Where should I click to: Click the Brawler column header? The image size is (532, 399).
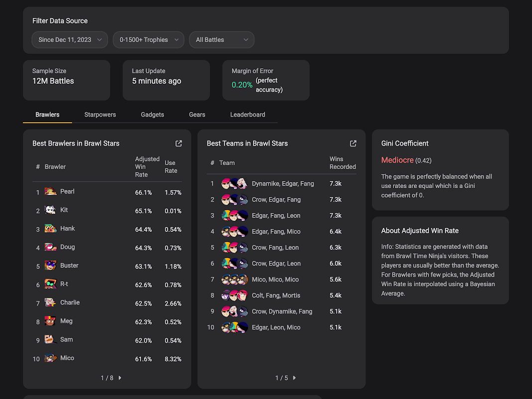[55, 167]
